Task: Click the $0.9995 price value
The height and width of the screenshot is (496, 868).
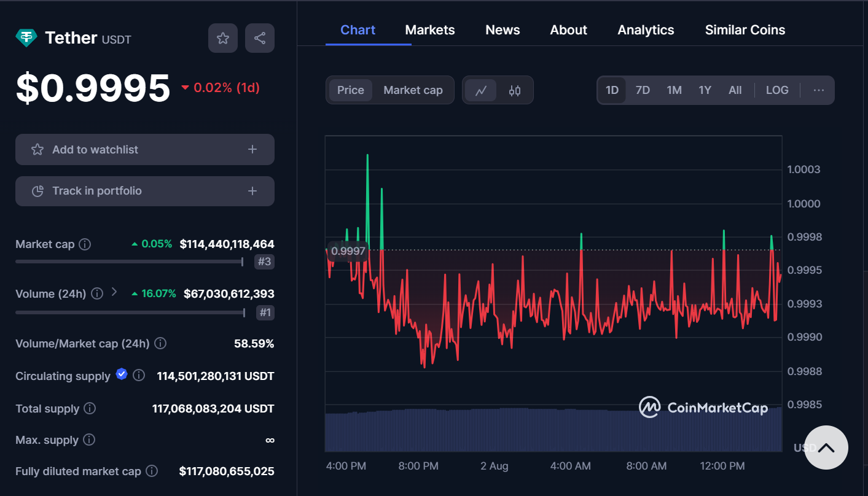Action: (x=93, y=88)
